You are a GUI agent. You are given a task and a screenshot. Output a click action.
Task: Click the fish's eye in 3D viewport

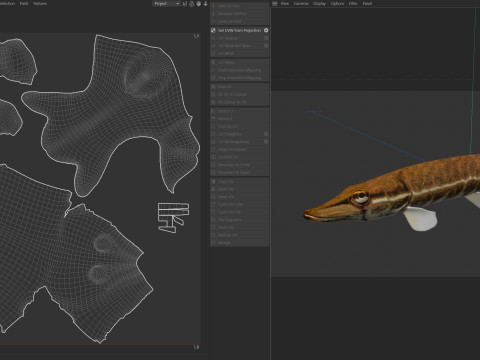[361, 197]
